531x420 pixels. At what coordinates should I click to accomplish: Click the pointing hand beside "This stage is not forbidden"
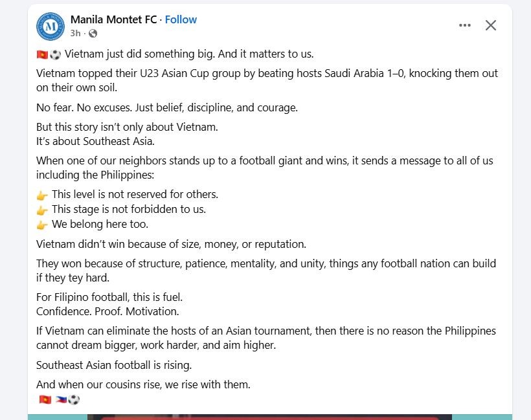pyautogui.click(x=42, y=210)
